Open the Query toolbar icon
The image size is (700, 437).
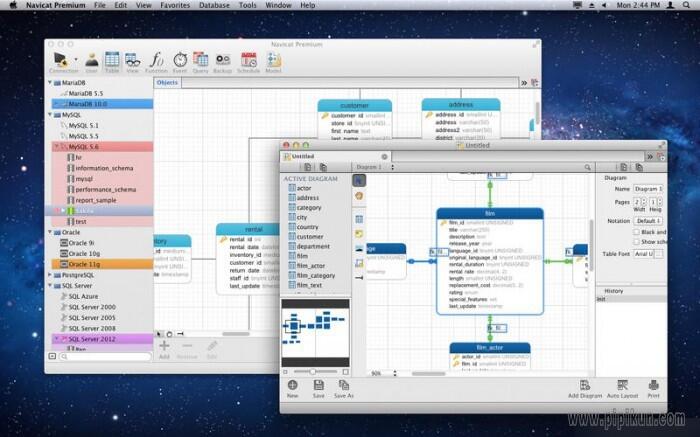[x=200, y=60]
